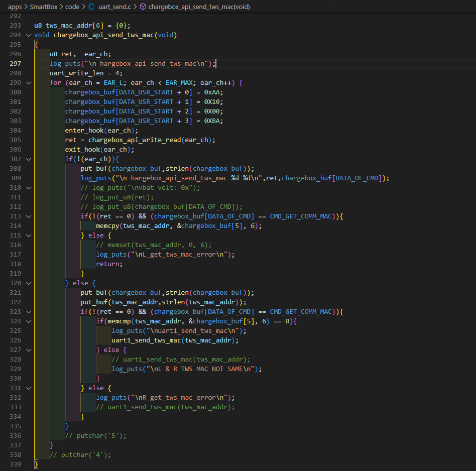
Task: Place cursor on "enter_hook(ear_ch);"
Action: [102, 131]
